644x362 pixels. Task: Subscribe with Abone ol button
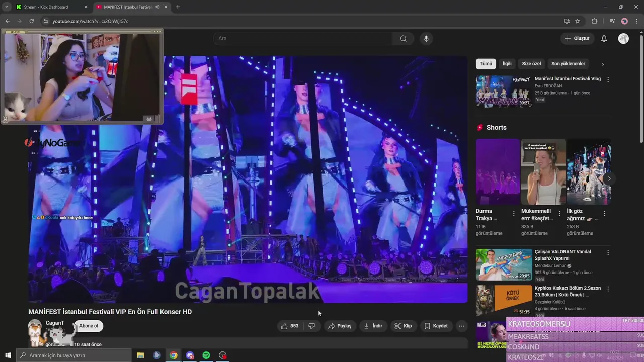tap(89, 326)
